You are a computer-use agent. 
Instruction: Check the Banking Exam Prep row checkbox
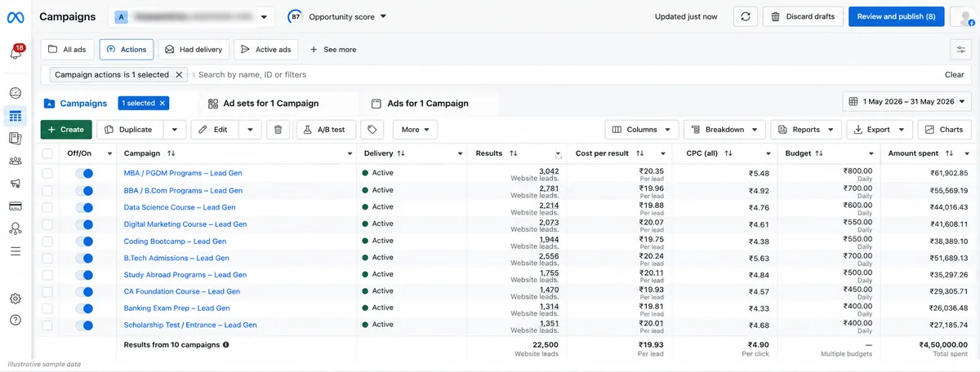point(47,308)
